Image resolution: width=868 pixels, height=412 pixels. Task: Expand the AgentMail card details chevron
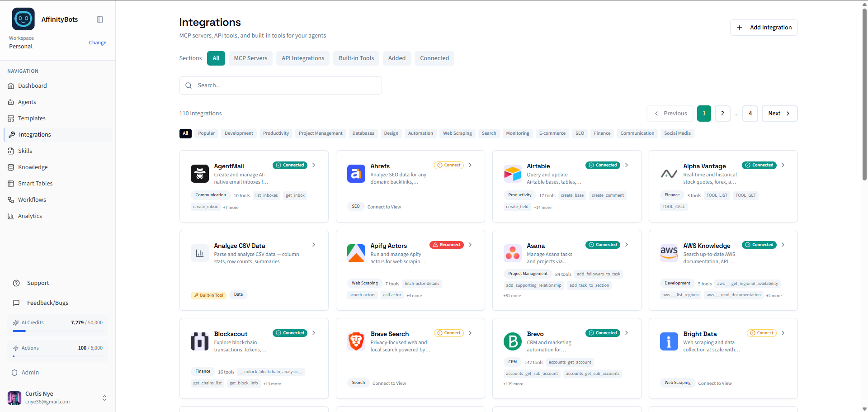(313, 165)
